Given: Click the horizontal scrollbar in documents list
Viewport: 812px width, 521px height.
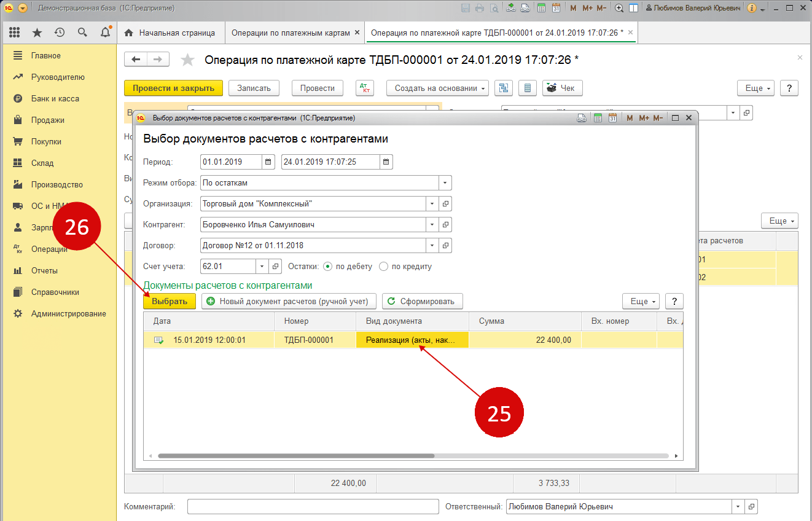Looking at the screenshot, I should coord(296,456).
